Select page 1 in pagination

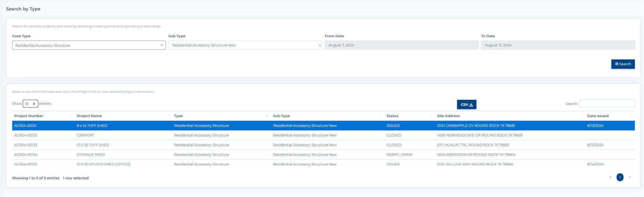tap(620, 177)
